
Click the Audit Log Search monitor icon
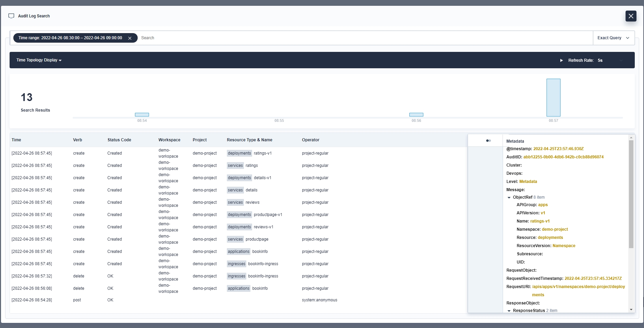click(11, 16)
